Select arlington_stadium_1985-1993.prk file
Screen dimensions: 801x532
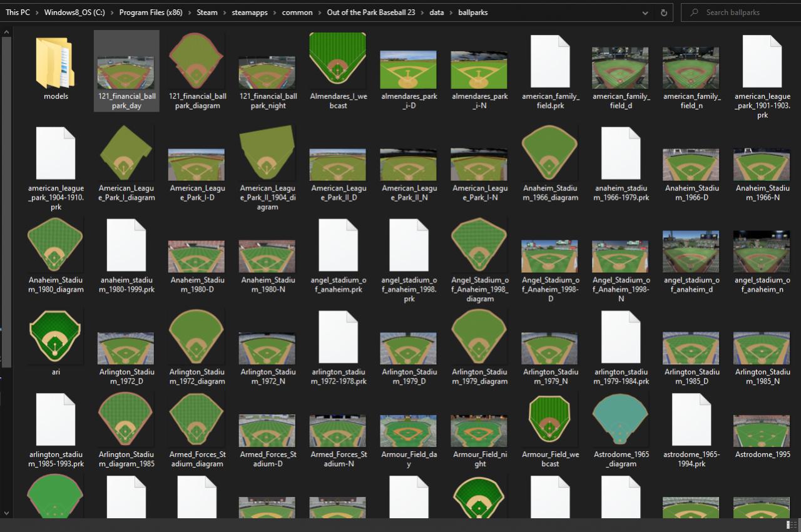[56, 430]
